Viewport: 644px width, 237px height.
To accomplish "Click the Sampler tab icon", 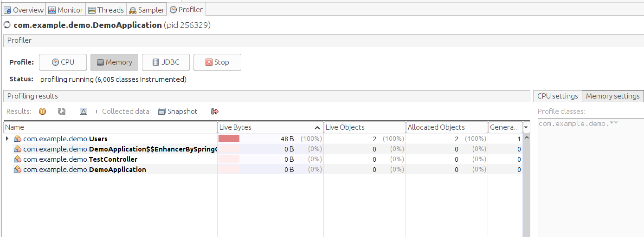I will coord(133,10).
